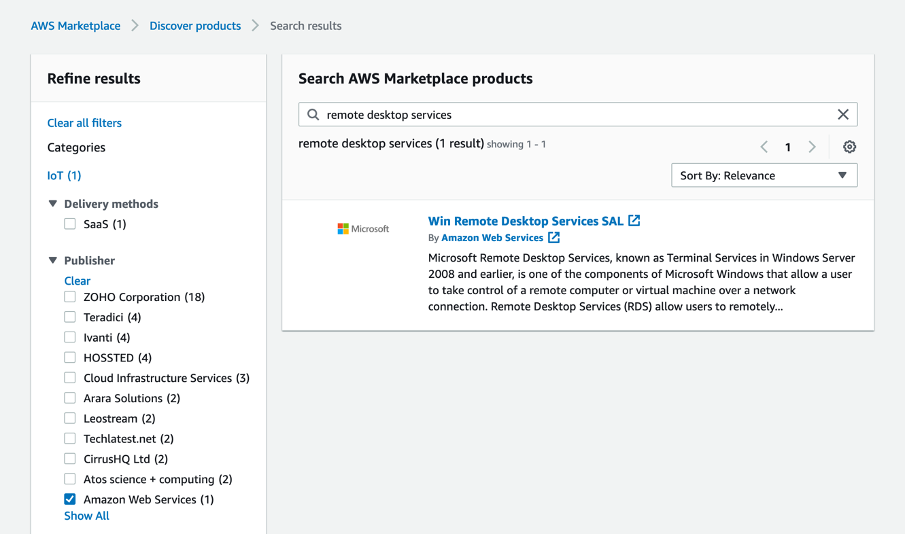This screenshot has height=535, width=906.
Task: Go to the next results page arrow
Action: (812, 147)
